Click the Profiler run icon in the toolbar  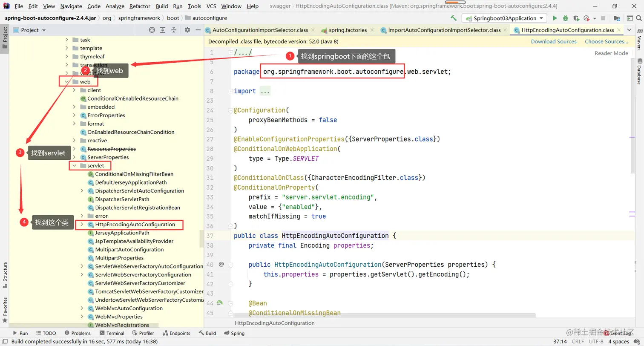click(586, 18)
